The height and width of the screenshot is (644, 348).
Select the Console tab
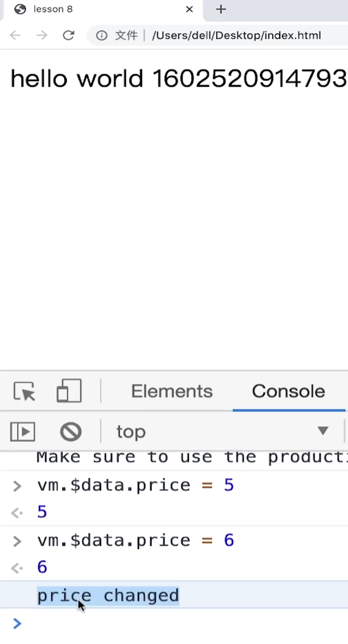[x=288, y=391]
